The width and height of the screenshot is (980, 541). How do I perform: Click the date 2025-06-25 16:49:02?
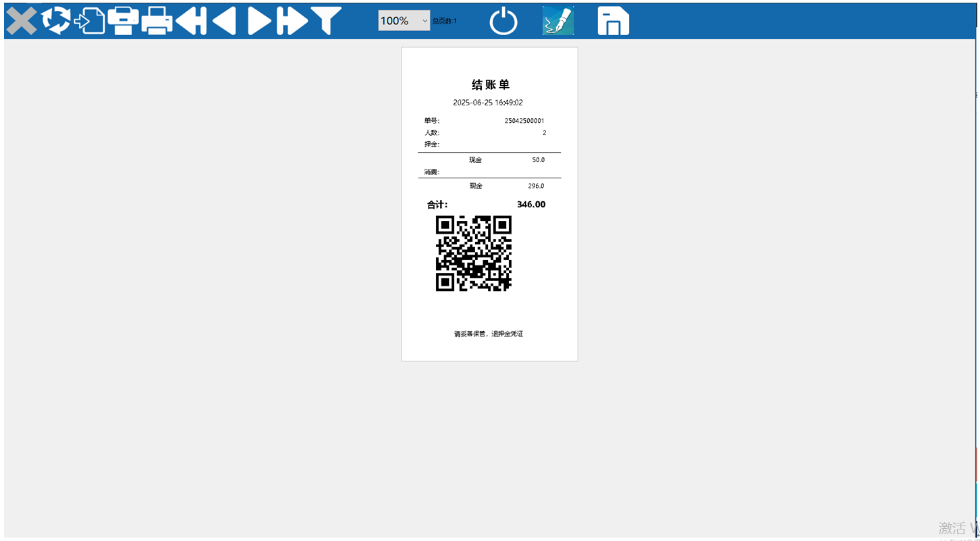488,103
